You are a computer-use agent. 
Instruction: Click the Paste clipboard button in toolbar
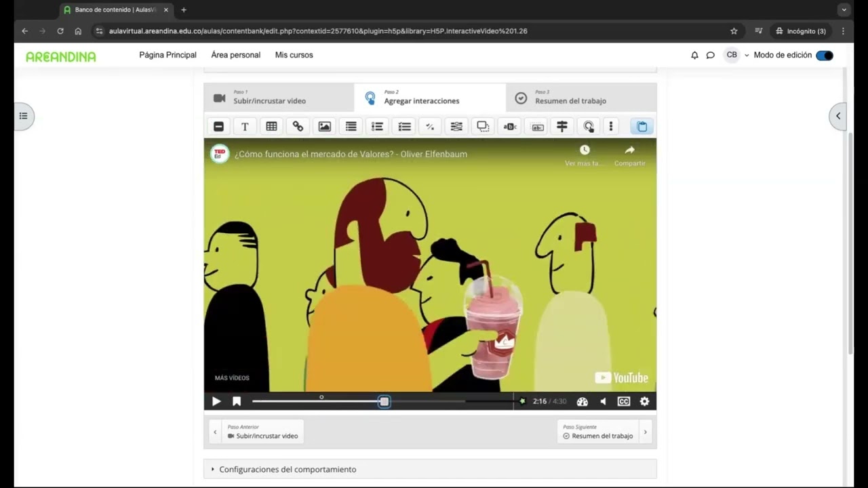click(642, 126)
